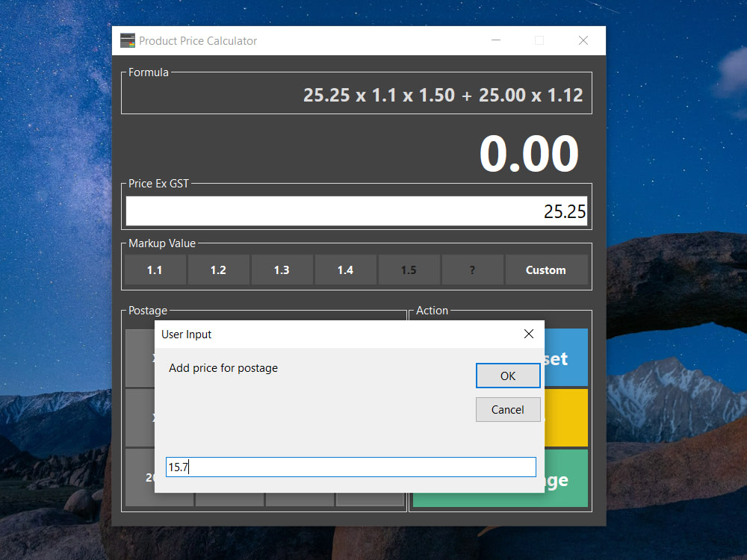Click into the Price Ex GST field

click(356, 211)
